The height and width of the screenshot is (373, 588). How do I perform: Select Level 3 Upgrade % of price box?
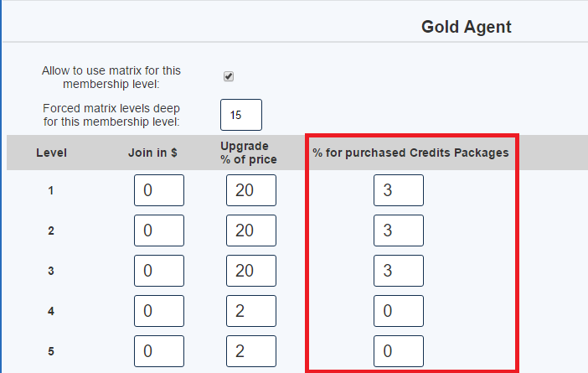point(251,271)
